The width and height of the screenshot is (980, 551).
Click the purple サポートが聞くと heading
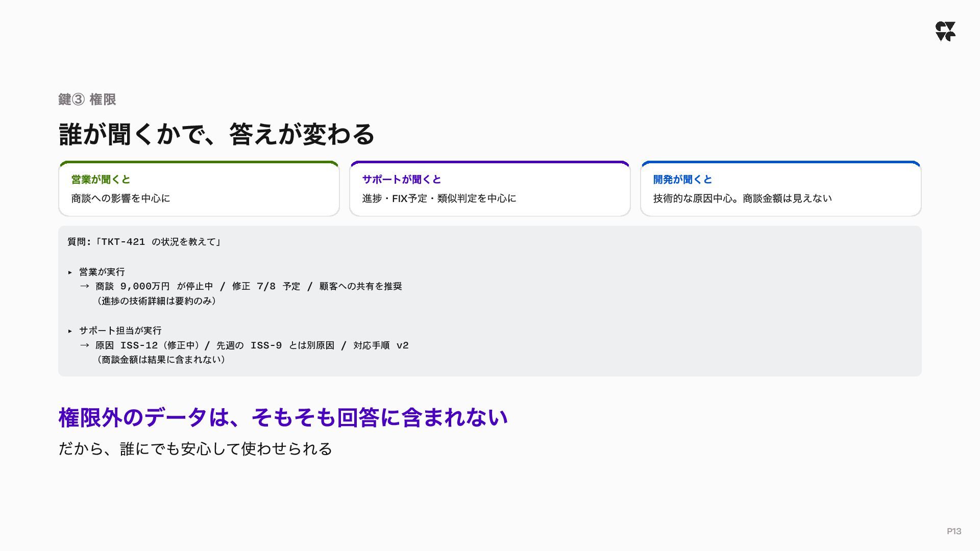tap(402, 180)
